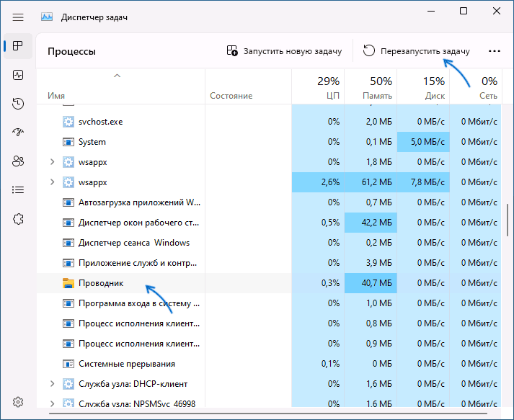Select Диспетчер окон рабочего ст... row
This screenshot has height=420, width=514.
click(269, 223)
